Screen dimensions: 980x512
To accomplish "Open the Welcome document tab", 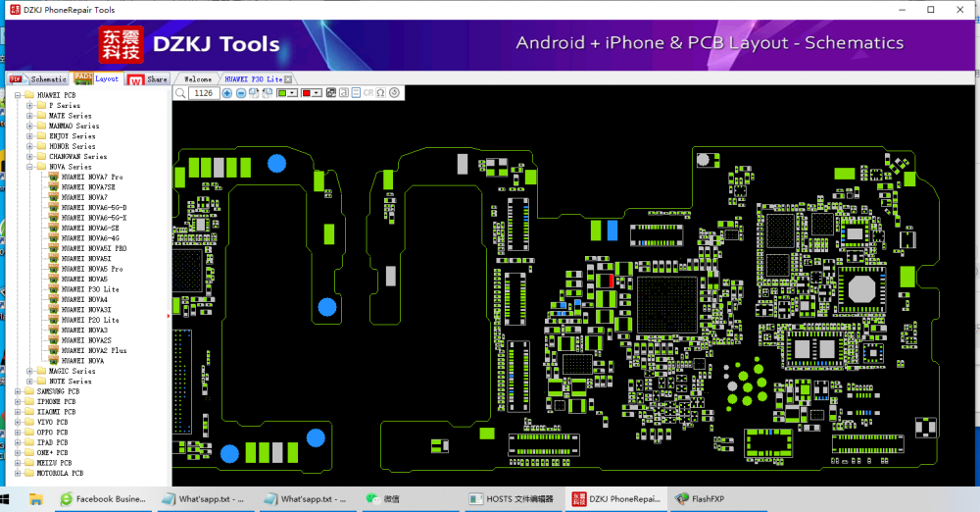I will [x=198, y=79].
